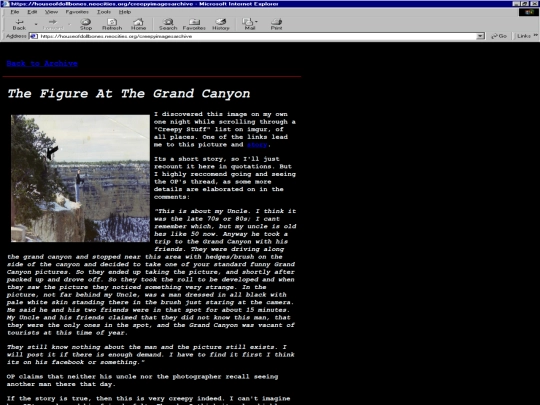Expand the Address bar dropdown list
The width and height of the screenshot is (540, 405).
[480, 36]
